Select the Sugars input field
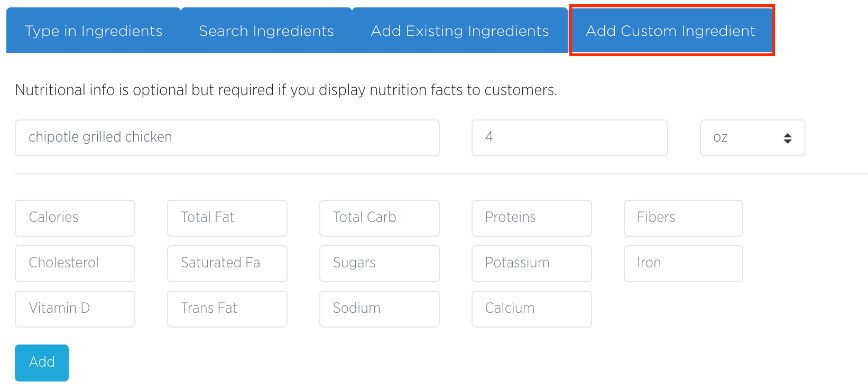Viewport: 868px width, 391px height. tap(380, 263)
